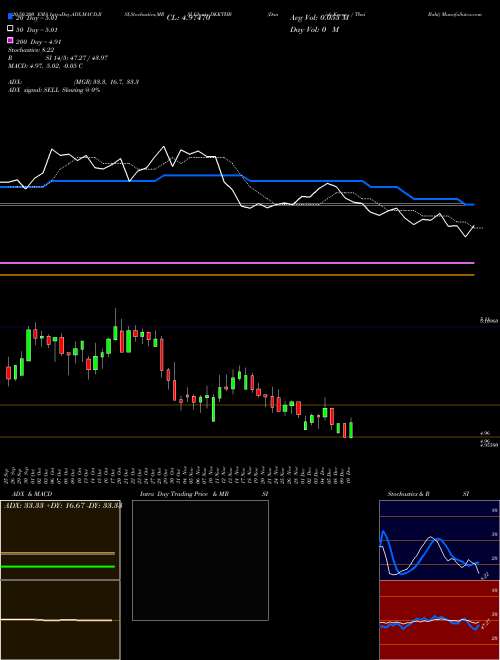Image resolution: width=500 pixels, height=660 pixels.
Task: Click the 'Stochastics & RSI' panel title
Action: tap(428, 494)
